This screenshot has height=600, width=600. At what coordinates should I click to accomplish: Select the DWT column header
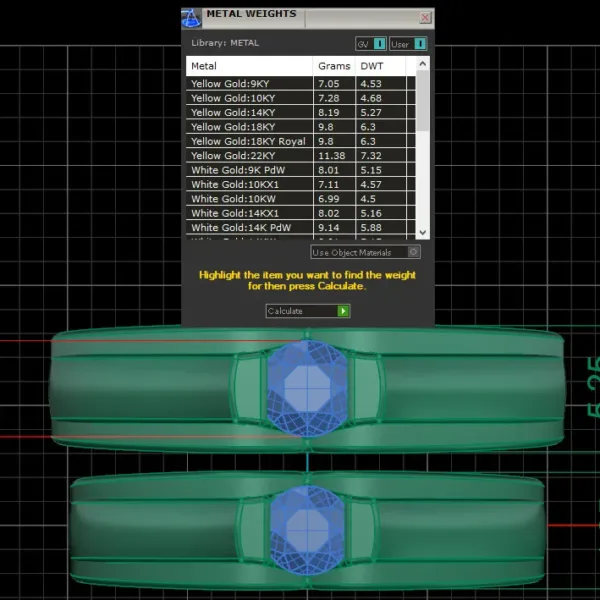tap(380, 66)
